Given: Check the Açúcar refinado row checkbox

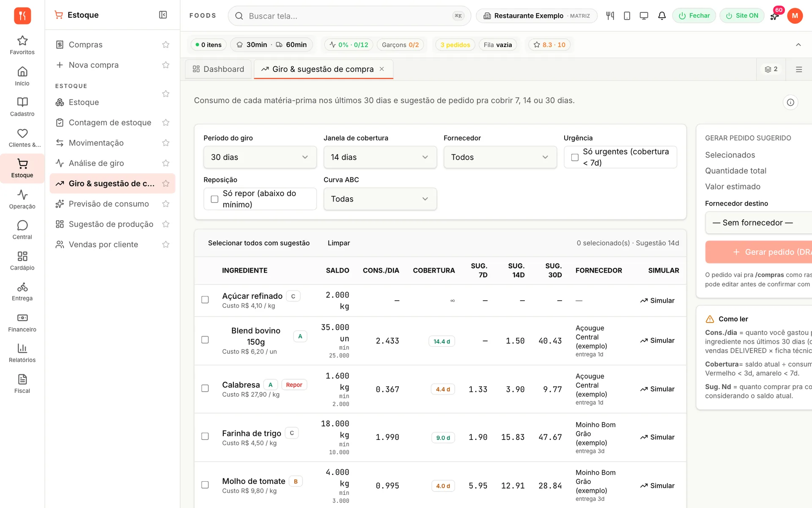Looking at the screenshot, I should pos(205,300).
